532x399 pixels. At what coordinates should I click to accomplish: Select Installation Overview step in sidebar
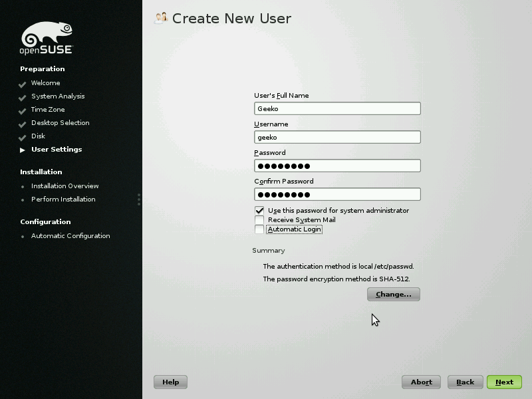tap(65, 186)
